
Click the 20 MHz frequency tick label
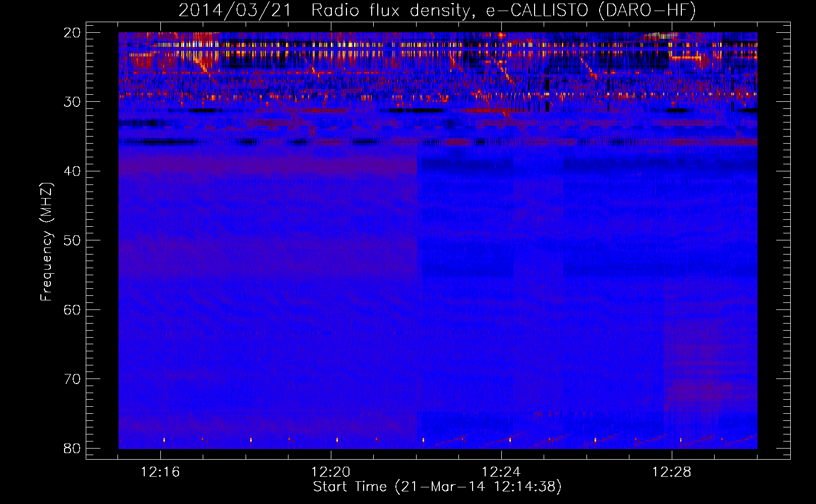72,33
